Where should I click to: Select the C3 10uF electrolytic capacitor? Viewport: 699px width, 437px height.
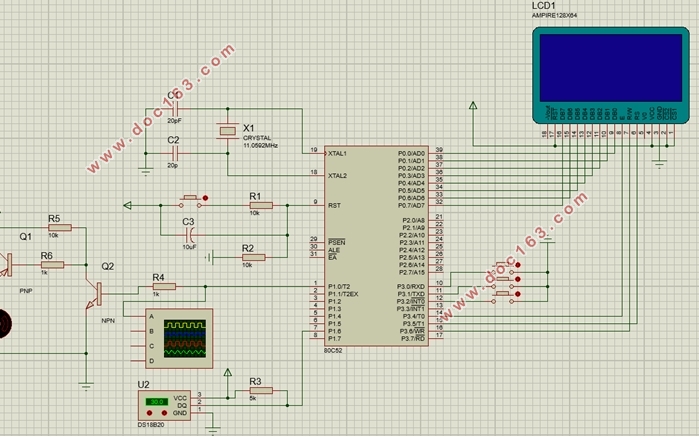point(190,235)
